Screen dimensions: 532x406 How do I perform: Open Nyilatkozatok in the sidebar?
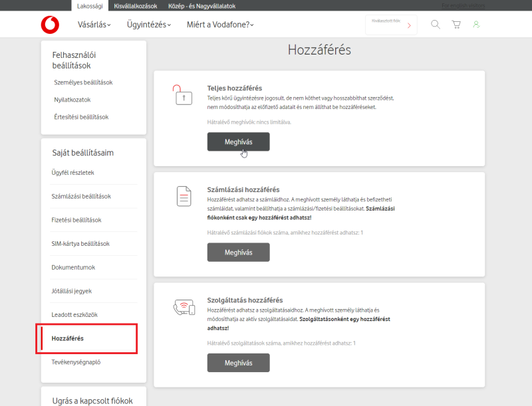point(72,100)
